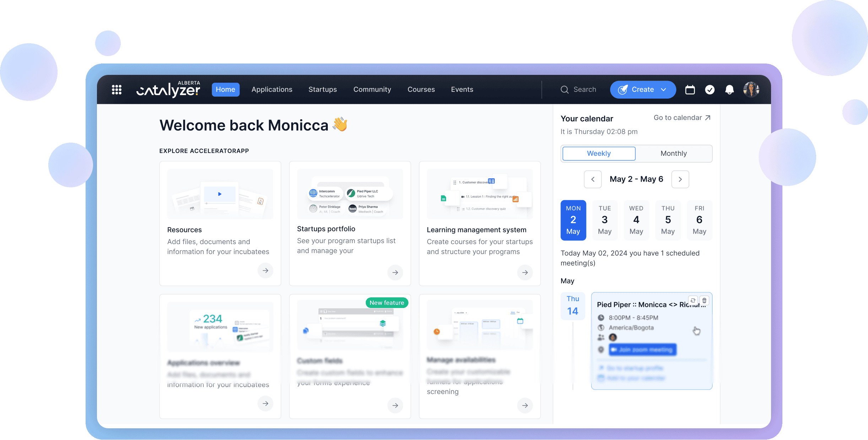Switch calendar to Weekly view
Screen dimensions: 868x440
(x=599, y=154)
